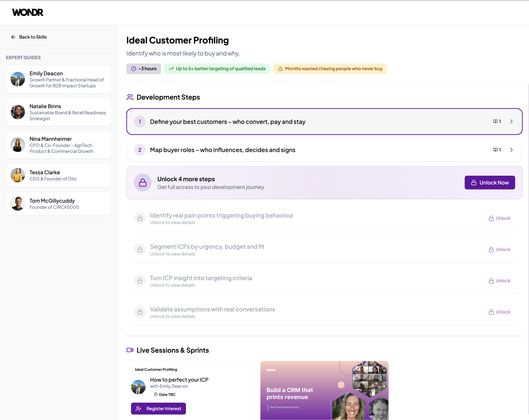This screenshot has width=529, height=420.
Task: Select the Ideal Customer Profiling session tag
Action: 156,369
